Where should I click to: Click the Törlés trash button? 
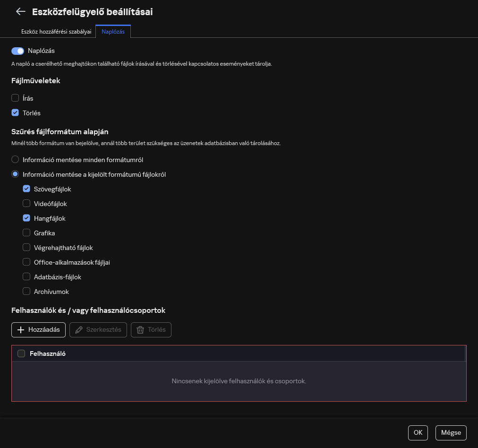(151, 330)
